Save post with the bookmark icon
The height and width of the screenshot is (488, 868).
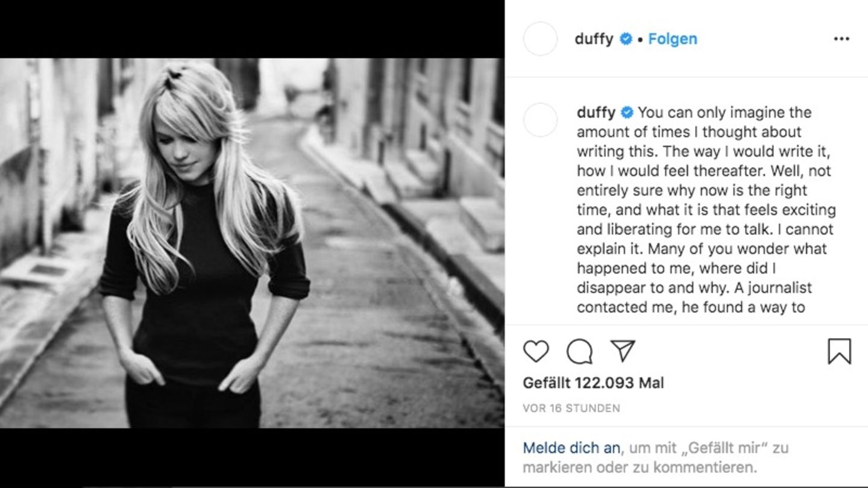[839, 351]
